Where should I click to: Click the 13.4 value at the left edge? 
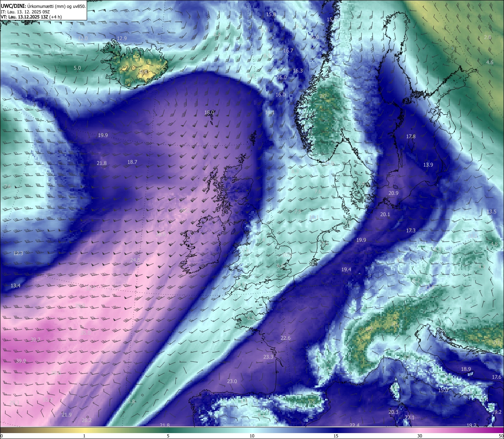coord(15,285)
